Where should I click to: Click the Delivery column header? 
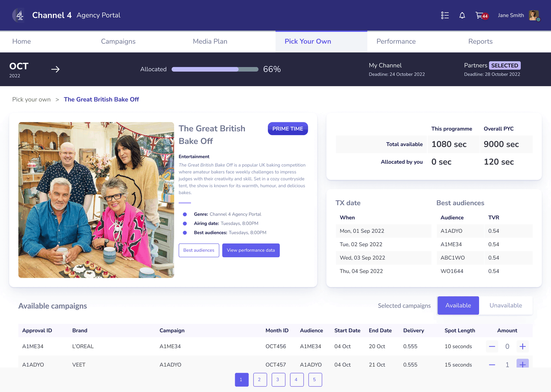click(414, 330)
